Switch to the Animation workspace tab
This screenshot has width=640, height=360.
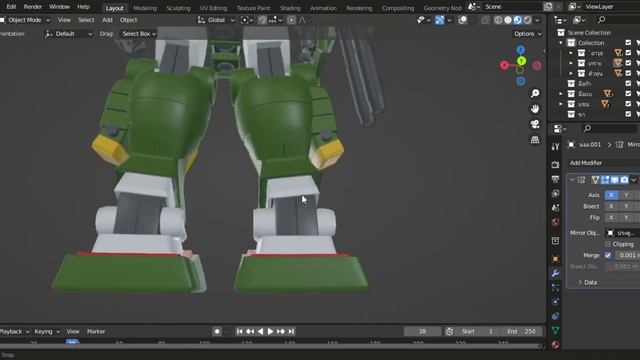pos(323,8)
